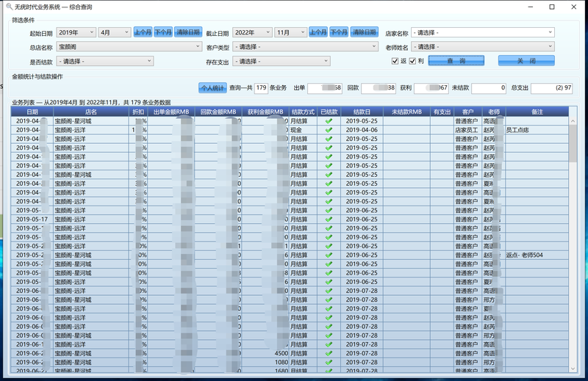Click the 店名 column header
Screen dimensions: 588x381
pos(91,112)
